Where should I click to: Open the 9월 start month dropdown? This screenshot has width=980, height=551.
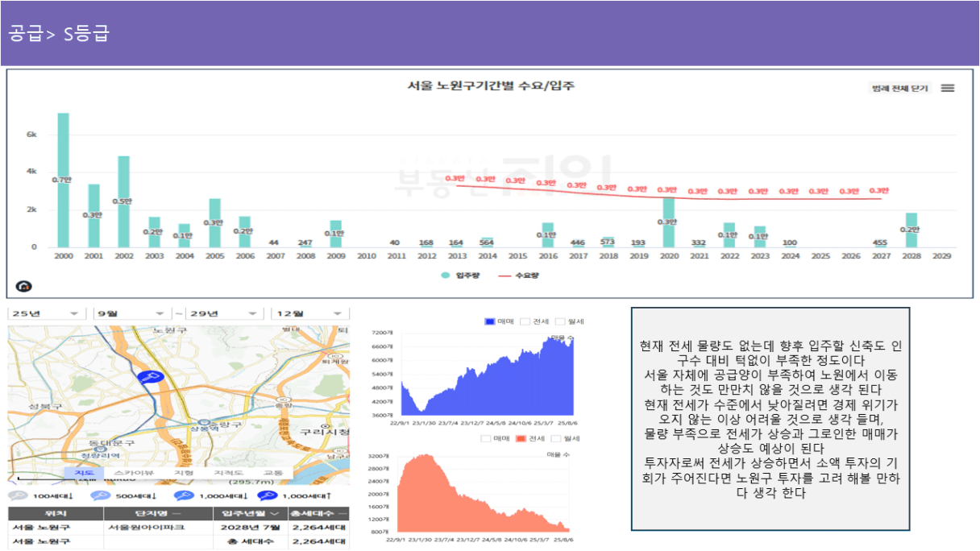point(132,313)
